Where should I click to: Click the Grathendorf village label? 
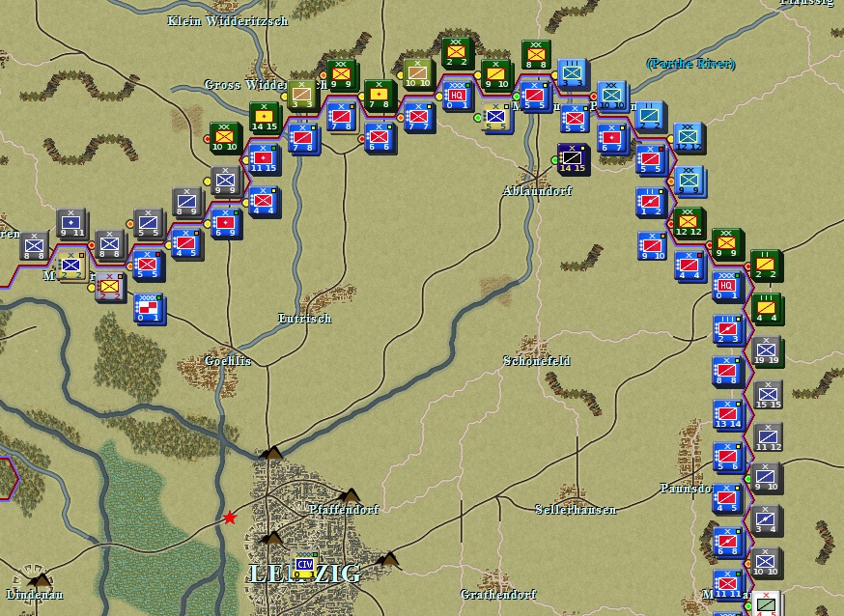click(x=498, y=594)
